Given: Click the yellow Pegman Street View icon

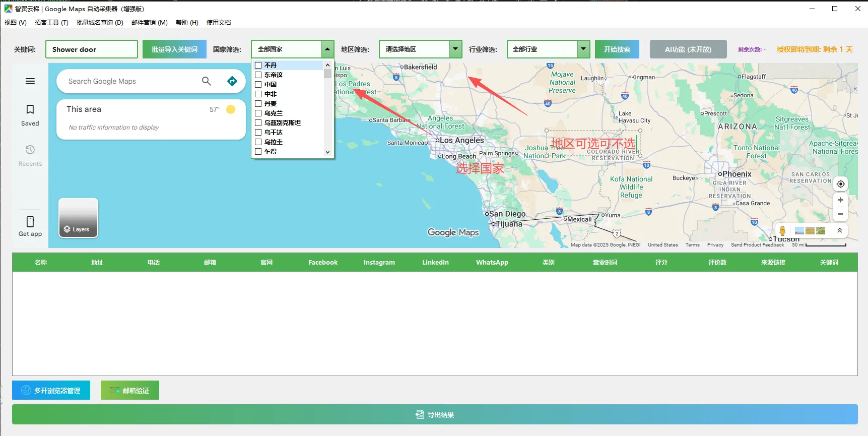Looking at the screenshot, I should [x=782, y=231].
